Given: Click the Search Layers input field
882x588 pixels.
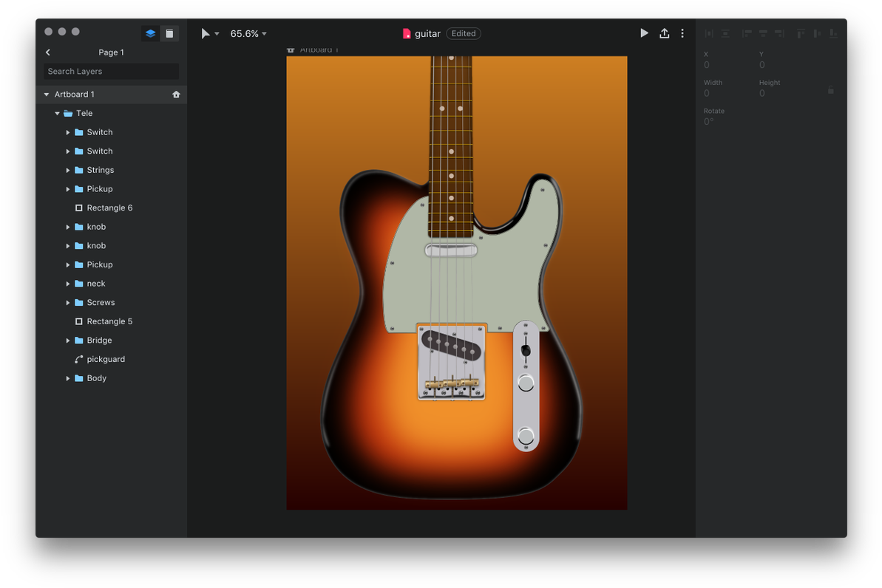Looking at the screenshot, I should (109, 71).
